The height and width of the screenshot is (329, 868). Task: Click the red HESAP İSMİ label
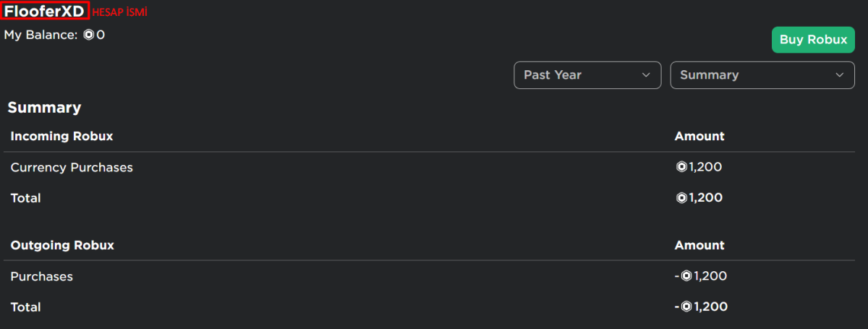point(119,12)
